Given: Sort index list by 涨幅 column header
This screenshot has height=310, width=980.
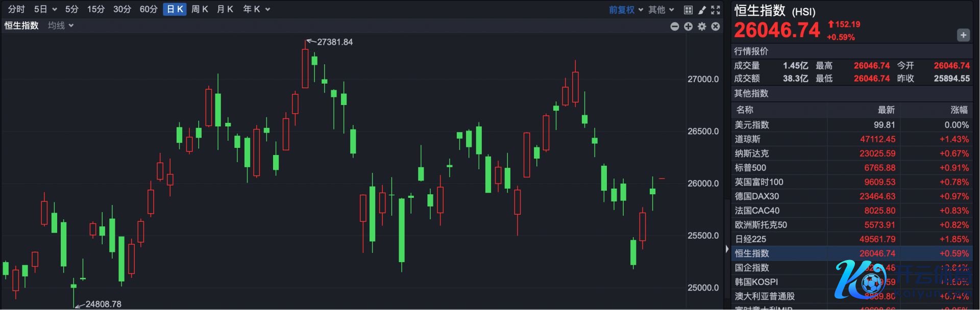Looking at the screenshot, I should (x=959, y=110).
